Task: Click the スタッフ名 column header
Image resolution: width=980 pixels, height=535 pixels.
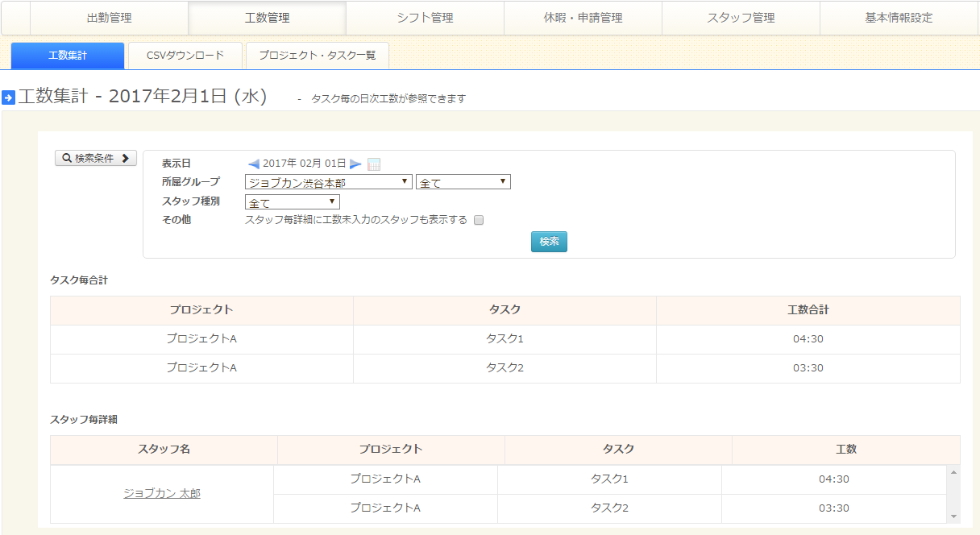Action: point(164,450)
